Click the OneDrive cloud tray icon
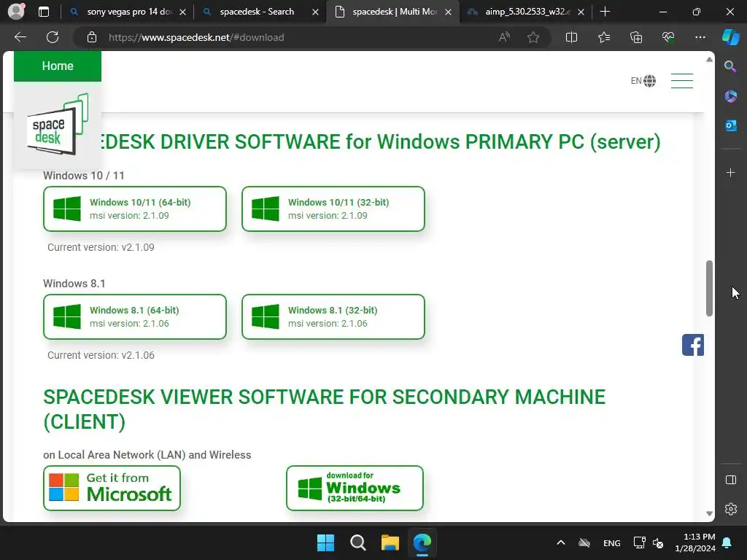 coord(584,542)
